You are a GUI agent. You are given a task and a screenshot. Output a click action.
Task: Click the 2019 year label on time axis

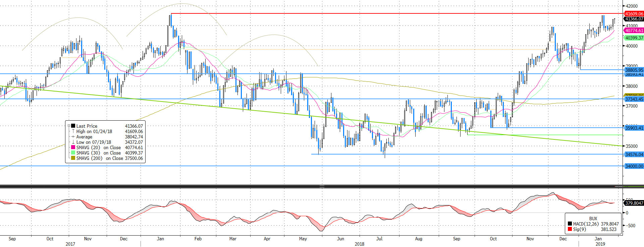600,244
